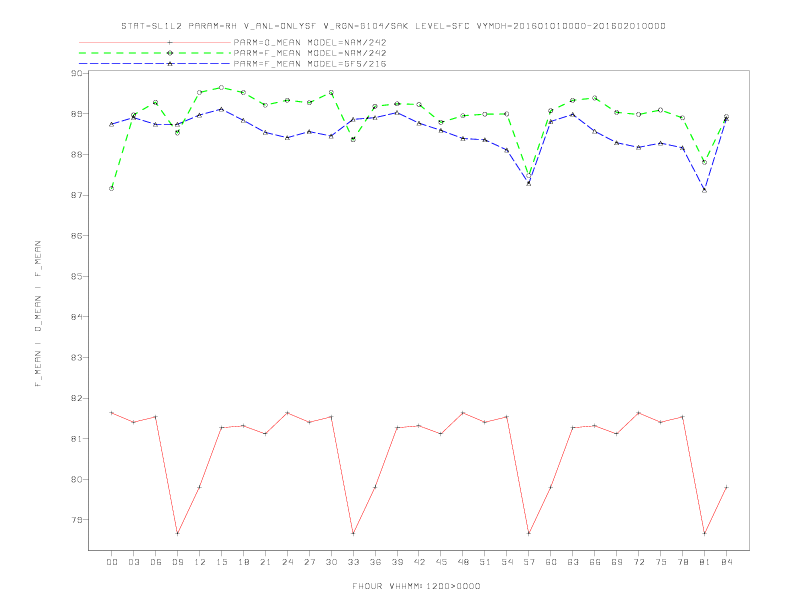The image size is (792, 612).
Task: Click y-axis tick label 89
Action: click(x=77, y=114)
